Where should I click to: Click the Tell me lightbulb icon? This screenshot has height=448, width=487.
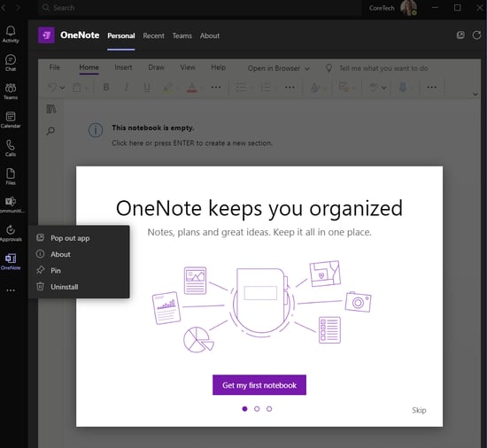click(x=329, y=68)
